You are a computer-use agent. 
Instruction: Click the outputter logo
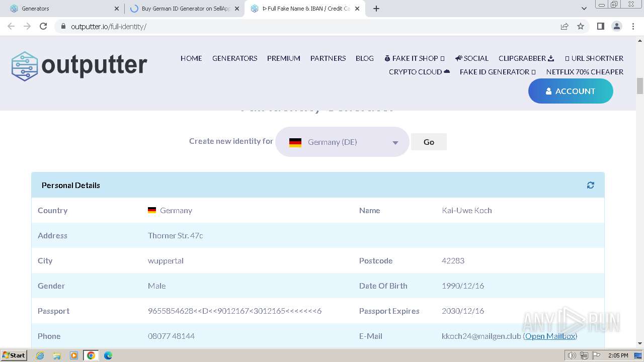(79, 66)
